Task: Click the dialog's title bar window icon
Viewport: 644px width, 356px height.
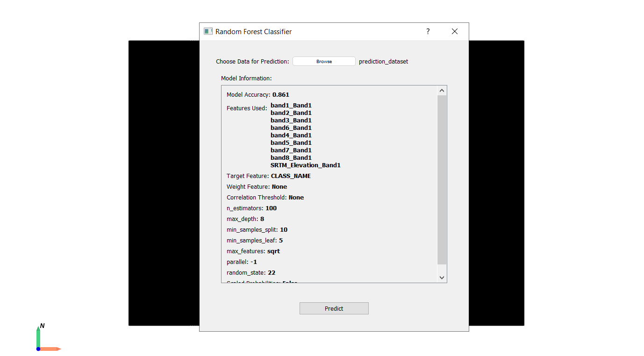Action: (x=208, y=31)
